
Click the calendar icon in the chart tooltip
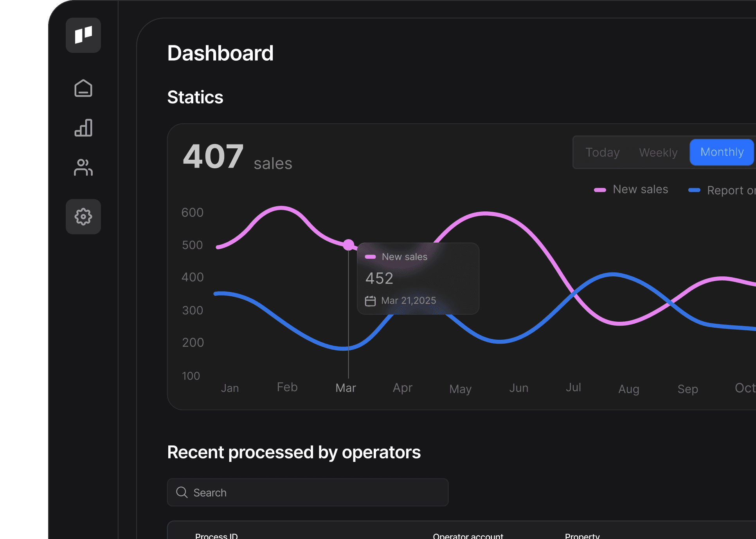click(x=370, y=301)
